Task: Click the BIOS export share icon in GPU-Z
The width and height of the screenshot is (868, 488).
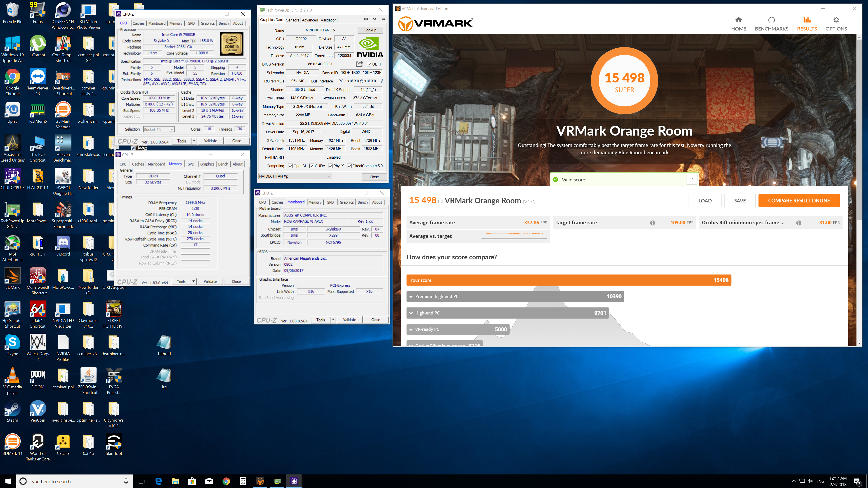Action: [360, 64]
